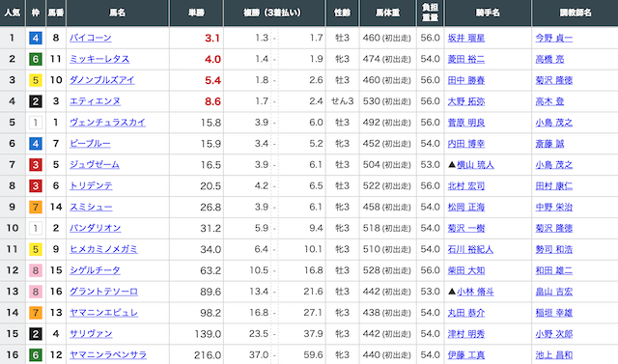Open trainer 小島 茂之 in ヴェンチュラスカイ row
This screenshot has height=364, width=618.
click(x=553, y=123)
